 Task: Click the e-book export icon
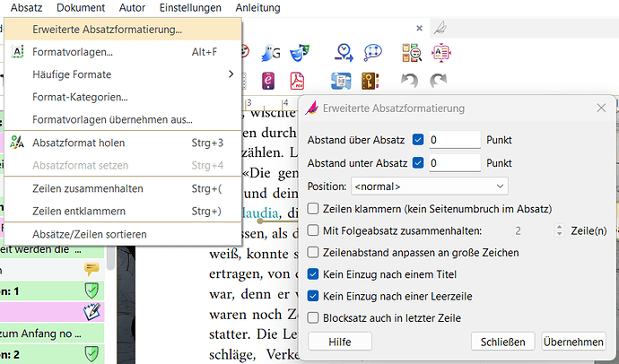coord(269,82)
